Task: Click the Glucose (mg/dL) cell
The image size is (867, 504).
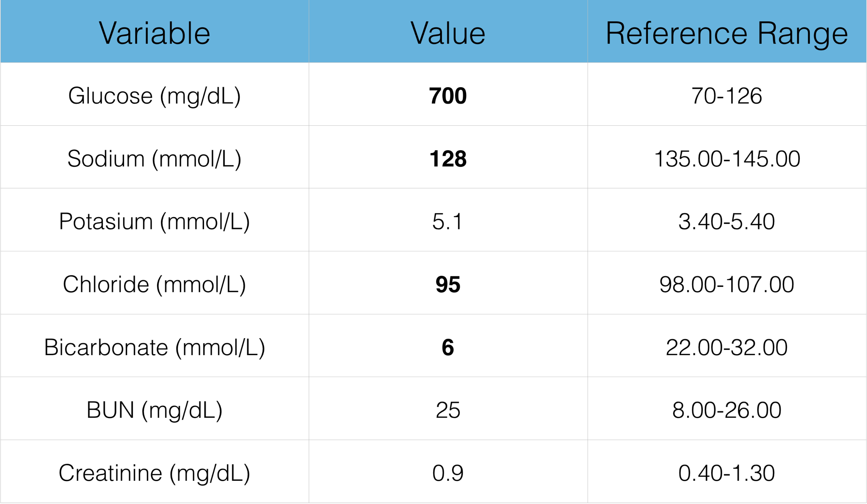Action: click(155, 96)
